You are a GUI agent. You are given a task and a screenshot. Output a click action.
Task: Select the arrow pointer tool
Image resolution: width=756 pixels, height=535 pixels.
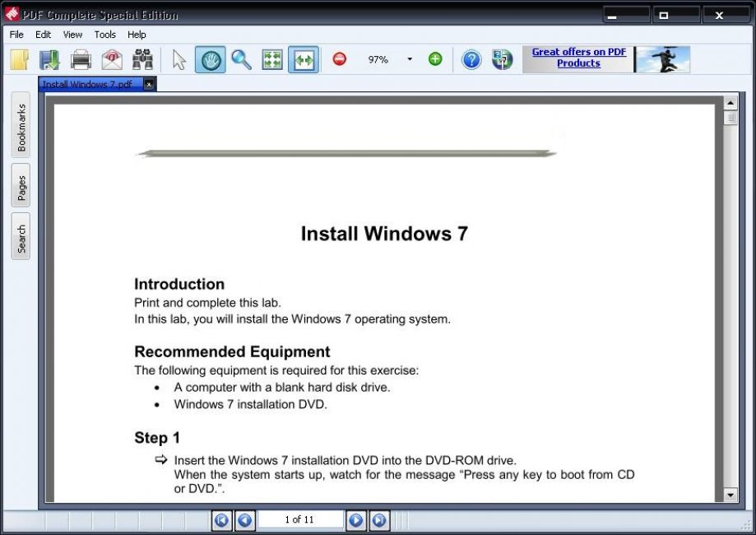(179, 60)
